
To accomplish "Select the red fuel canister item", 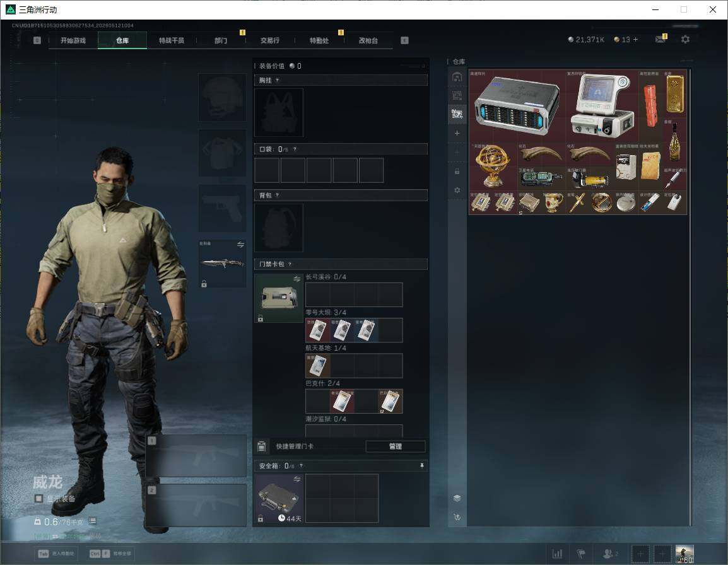I will click(x=650, y=105).
